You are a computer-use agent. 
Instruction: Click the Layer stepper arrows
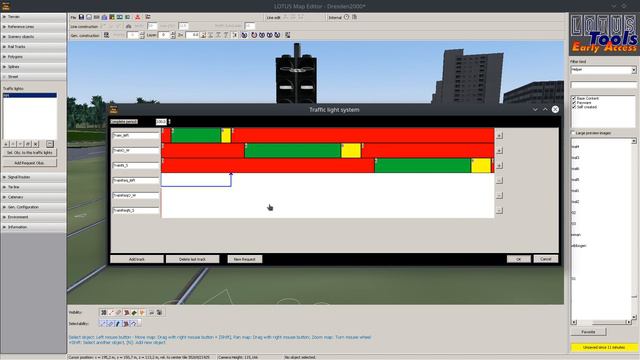pyautogui.click(x=173, y=36)
